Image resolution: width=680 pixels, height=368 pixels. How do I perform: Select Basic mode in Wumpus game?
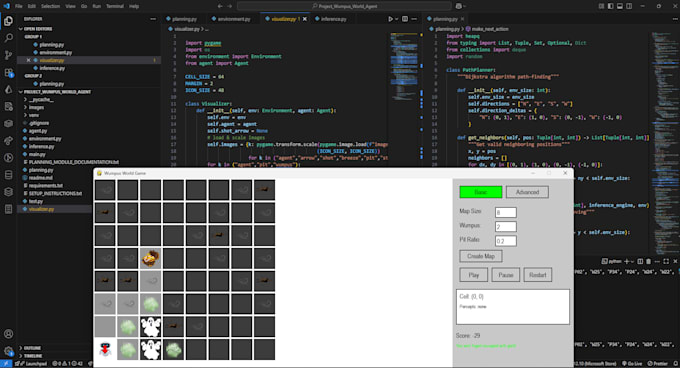coord(481,192)
